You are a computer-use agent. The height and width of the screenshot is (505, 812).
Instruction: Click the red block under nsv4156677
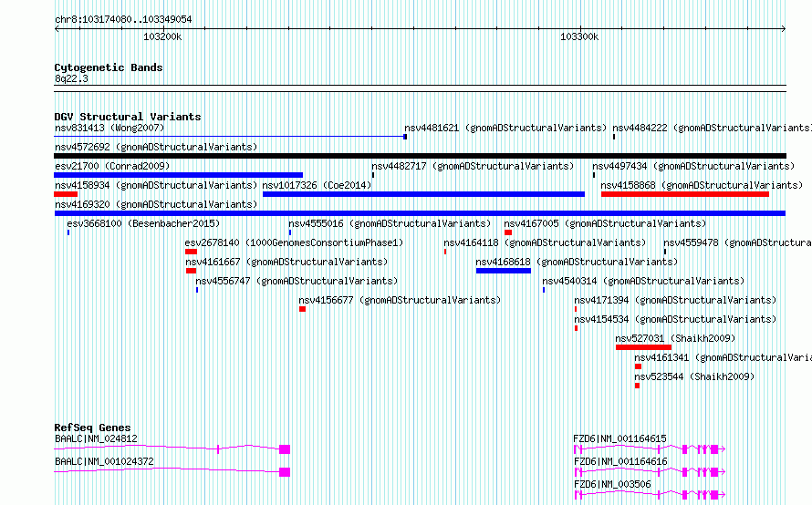click(302, 309)
